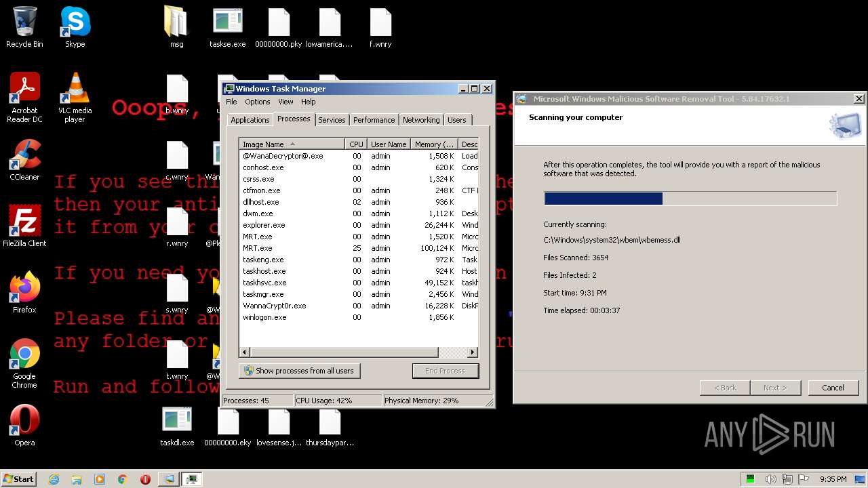Sort processes by CPU column
Image resolution: width=868 pixels, height=488 pixels.
[356, 144]
